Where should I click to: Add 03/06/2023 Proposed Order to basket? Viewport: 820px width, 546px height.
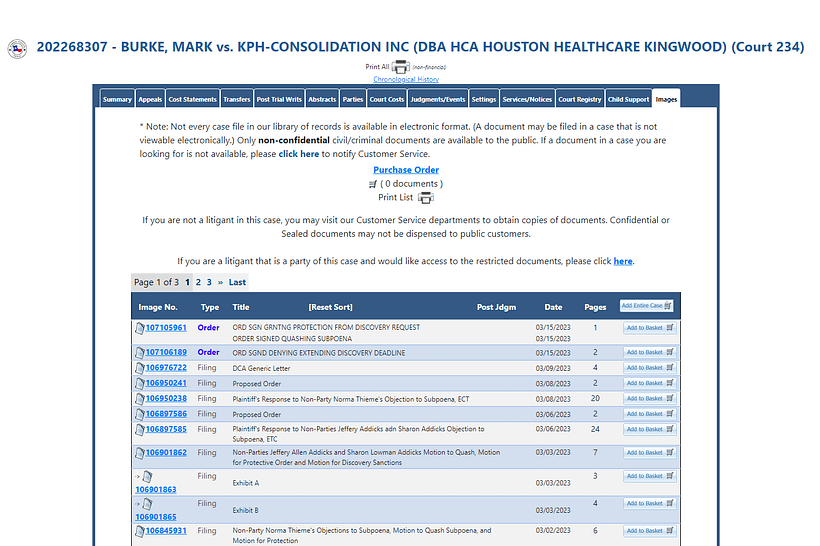(650, 414)
